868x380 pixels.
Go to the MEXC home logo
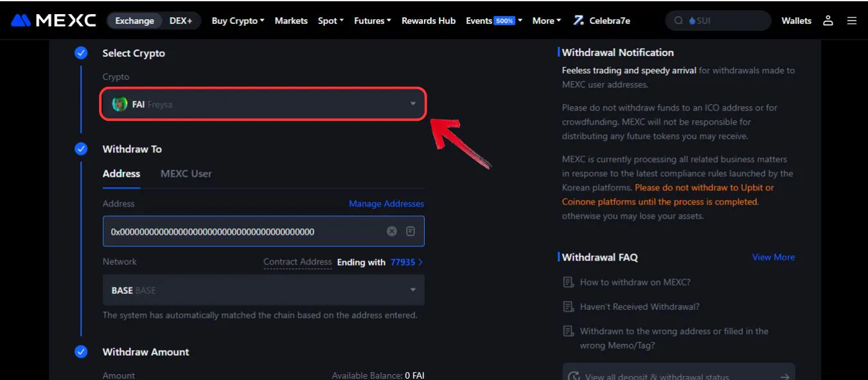[53, 21]
